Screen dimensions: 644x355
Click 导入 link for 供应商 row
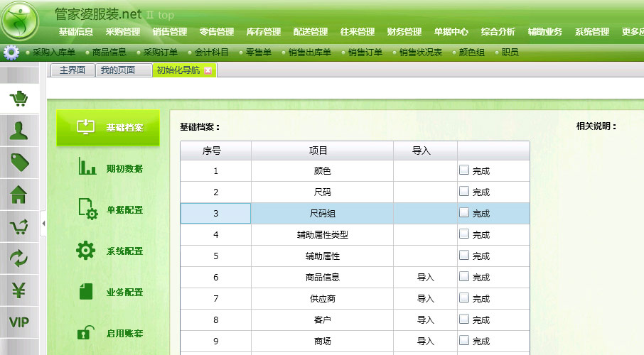[425, 298]
